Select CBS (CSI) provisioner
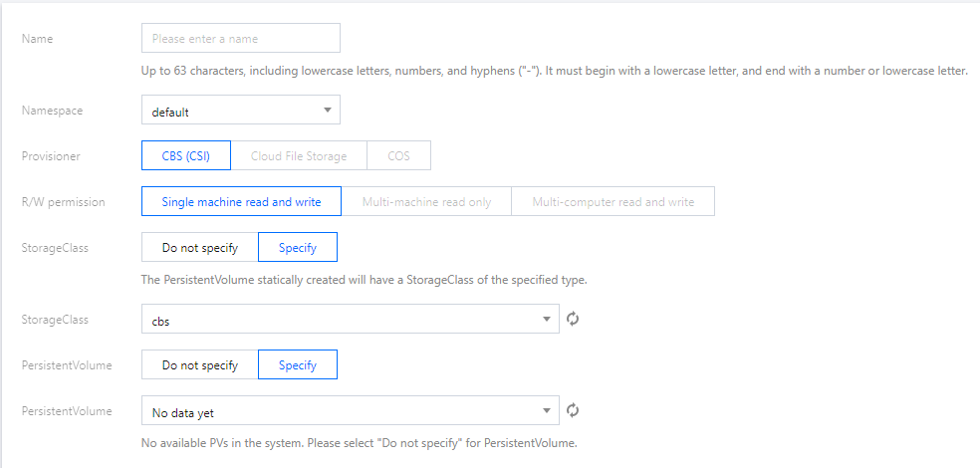 tap(186, 155)
